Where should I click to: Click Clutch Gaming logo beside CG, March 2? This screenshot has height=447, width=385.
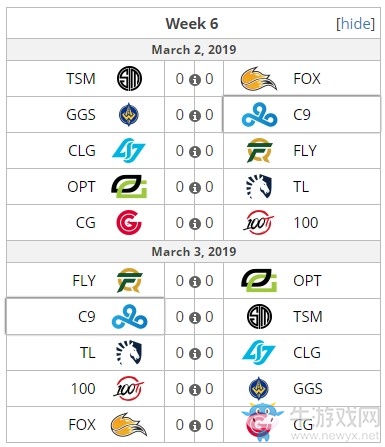click(129, 223)
